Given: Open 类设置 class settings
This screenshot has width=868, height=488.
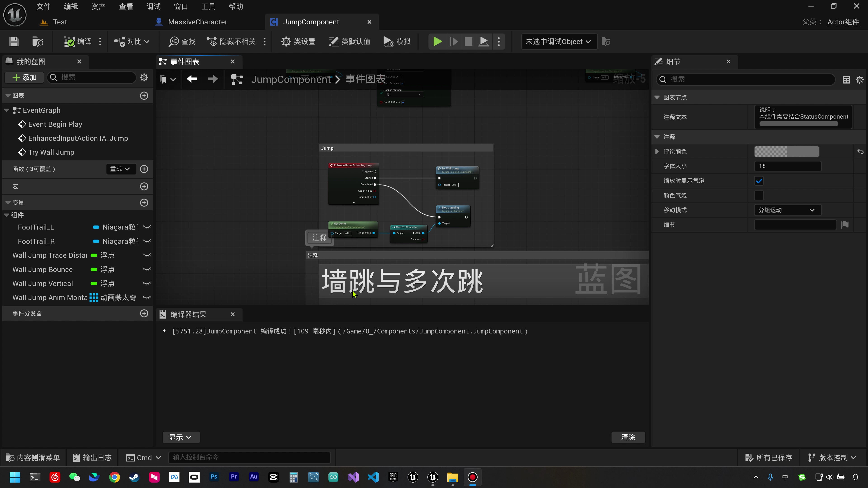Looking at the screenshot, I should coord(298,41).
